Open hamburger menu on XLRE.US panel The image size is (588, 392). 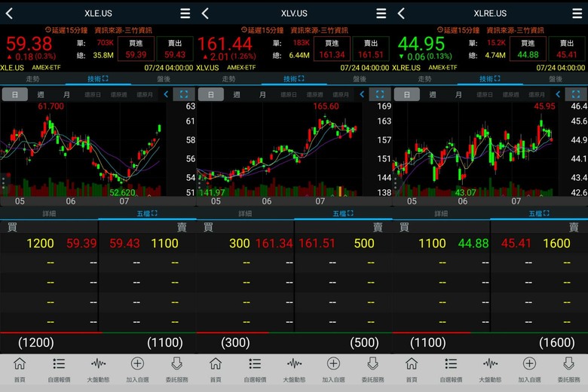point(577,14)
